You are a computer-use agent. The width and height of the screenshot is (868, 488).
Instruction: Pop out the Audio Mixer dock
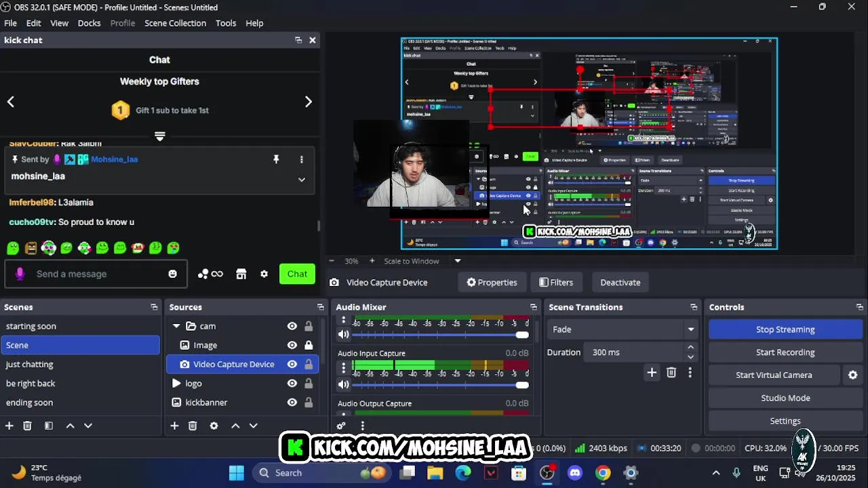tap(534, 307)
